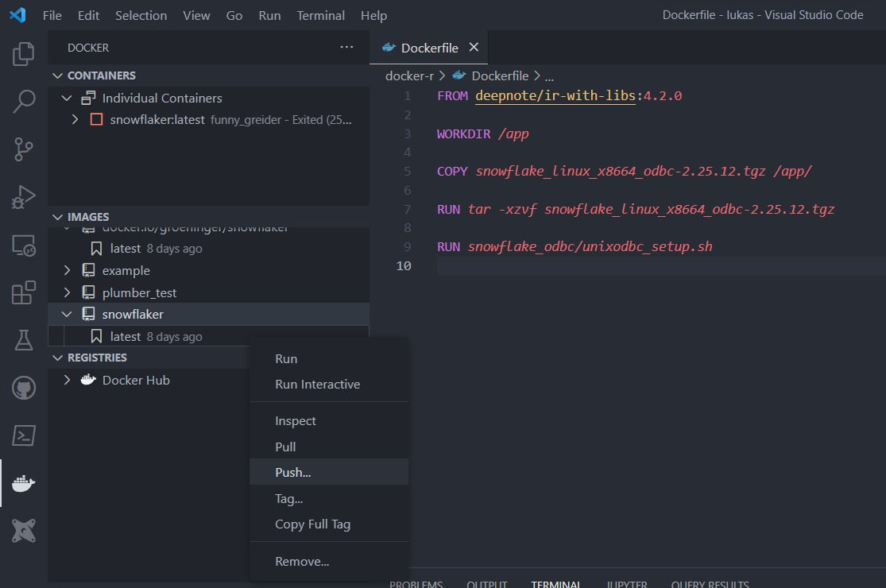The image size is (886, 588).
Task: Click the Individual Containers group icon
Action: coord(88,99)
